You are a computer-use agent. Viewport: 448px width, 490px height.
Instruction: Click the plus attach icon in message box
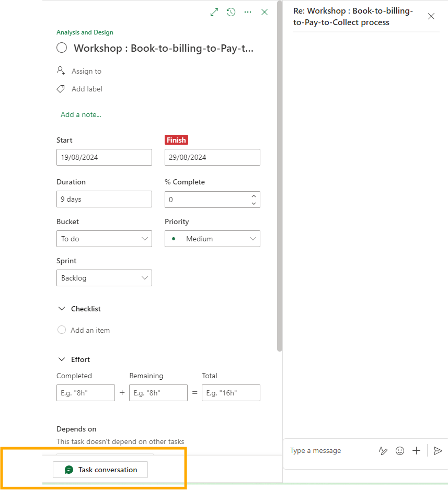[x=417, y=451]
